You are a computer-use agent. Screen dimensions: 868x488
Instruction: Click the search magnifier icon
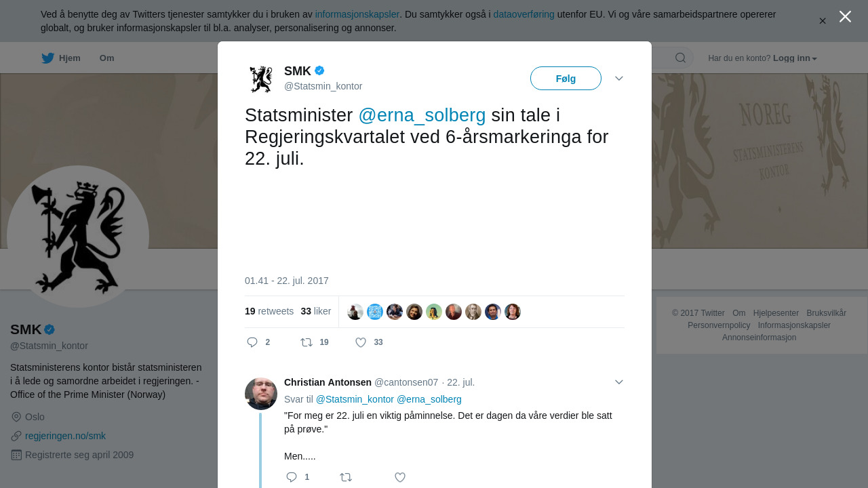(680, 58)
